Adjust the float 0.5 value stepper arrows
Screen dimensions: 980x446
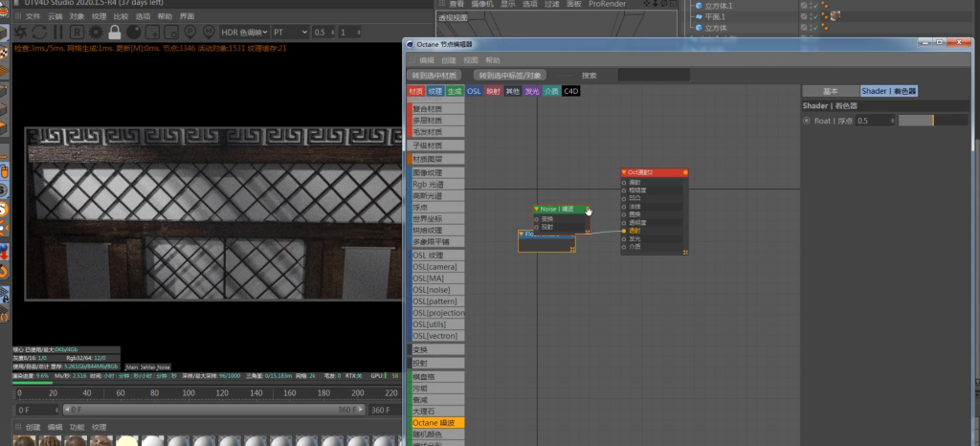(x=892, y=121)
